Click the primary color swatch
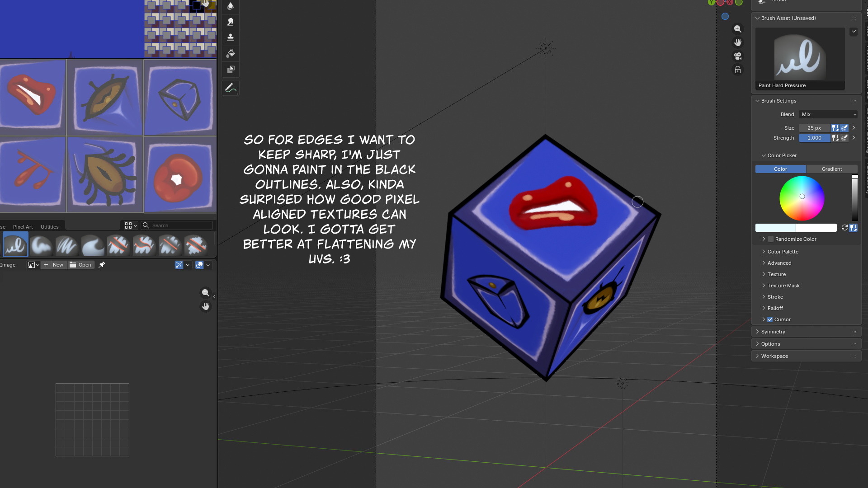868x488 pixels. click(x=775, y=228)
